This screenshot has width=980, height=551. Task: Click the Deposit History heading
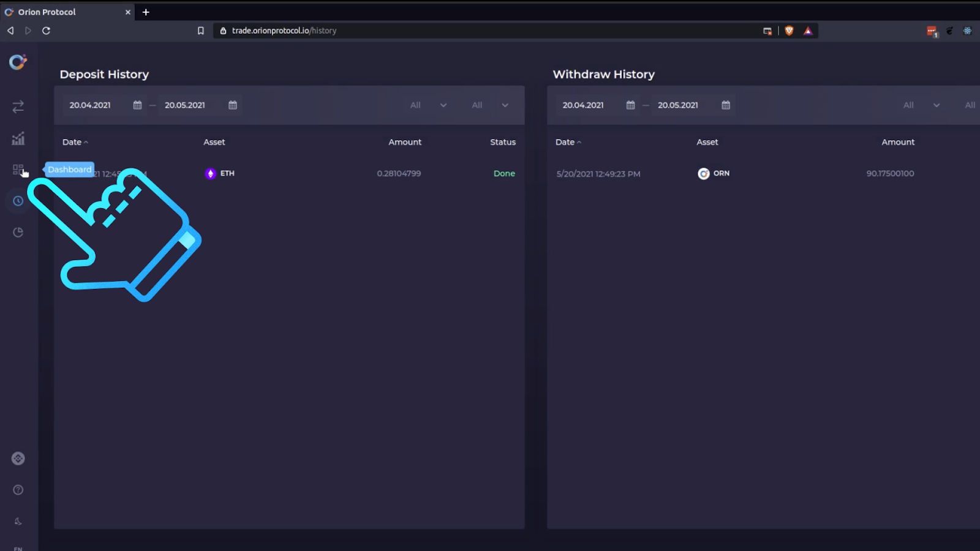coord(104,74)
